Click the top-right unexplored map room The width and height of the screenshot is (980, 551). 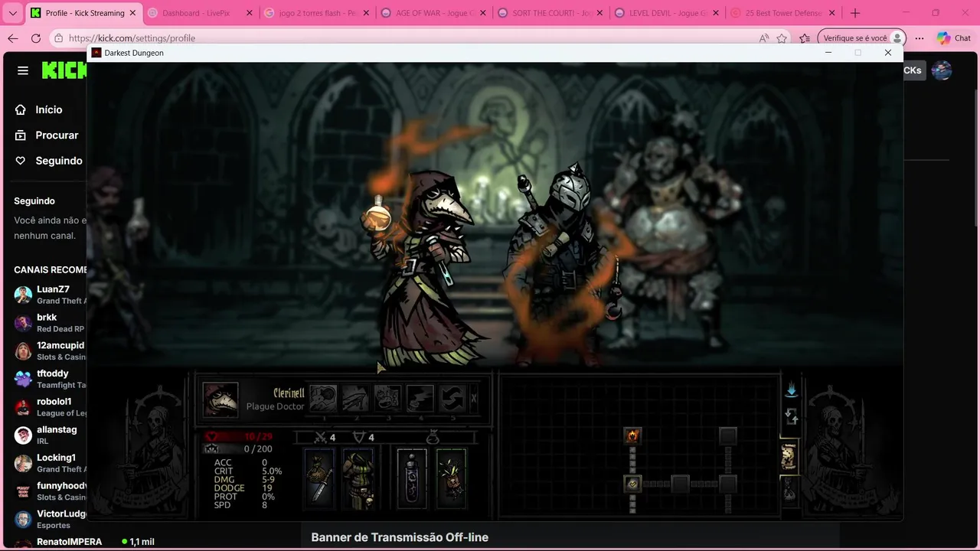point(728,435)
